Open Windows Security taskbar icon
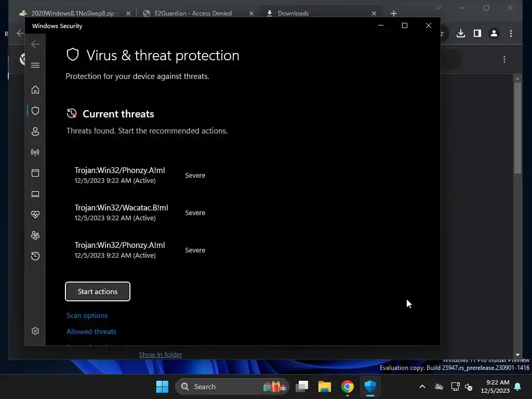Viewport: 532px width, 399px height. [x=370, y=387]
